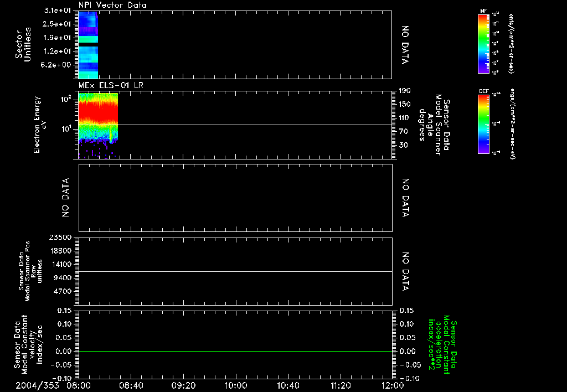Click the Model Scanner Angle degrees label
This screenshot has width=567, height=392.
435,125
